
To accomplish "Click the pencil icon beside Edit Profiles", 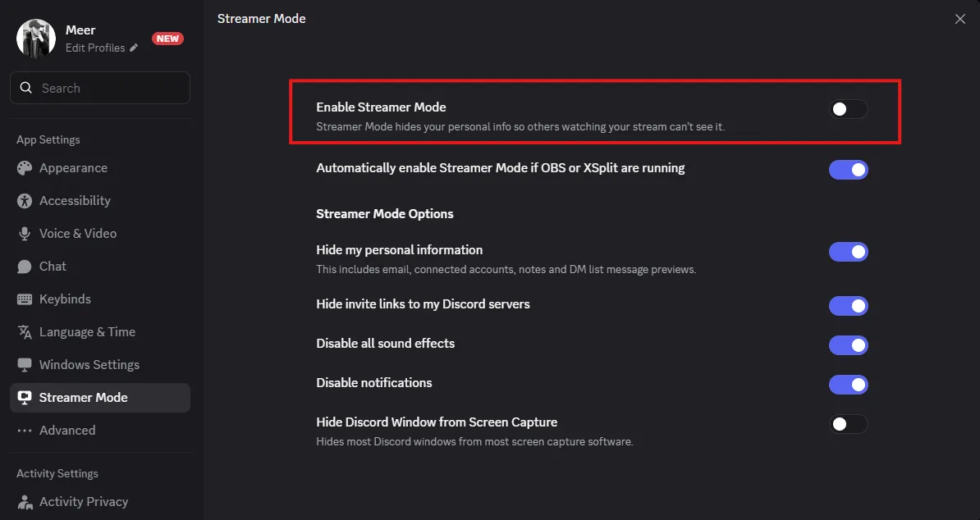I will [134, 48].
